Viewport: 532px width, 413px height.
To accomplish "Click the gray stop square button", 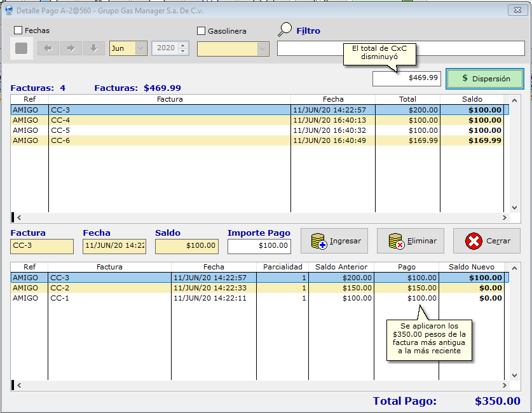I will coord(22,48).
